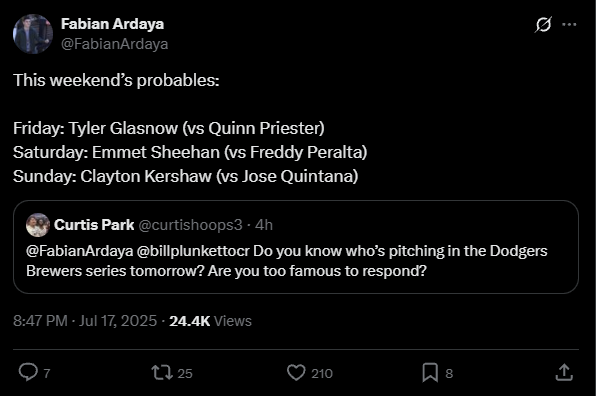Repost the tweet using the retweet icon

coord(162,372)
